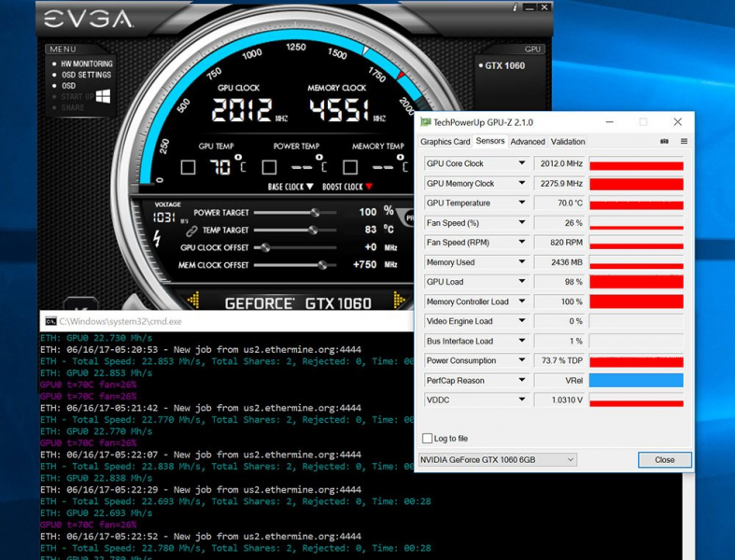The height and width of the screenshot is (560, 735).
Task: Switch to the Graphics Card tab
Action: [x=445, y=142]
